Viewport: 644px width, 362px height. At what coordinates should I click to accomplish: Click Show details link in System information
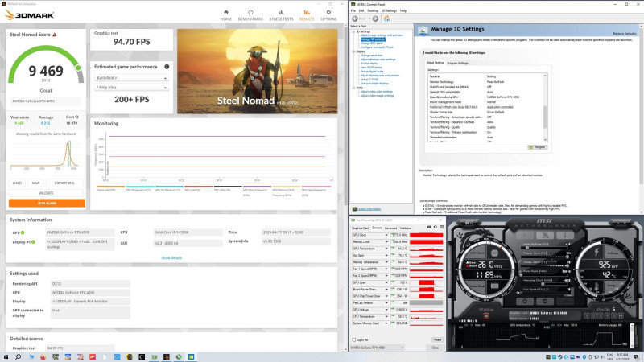tap(171, 257)
